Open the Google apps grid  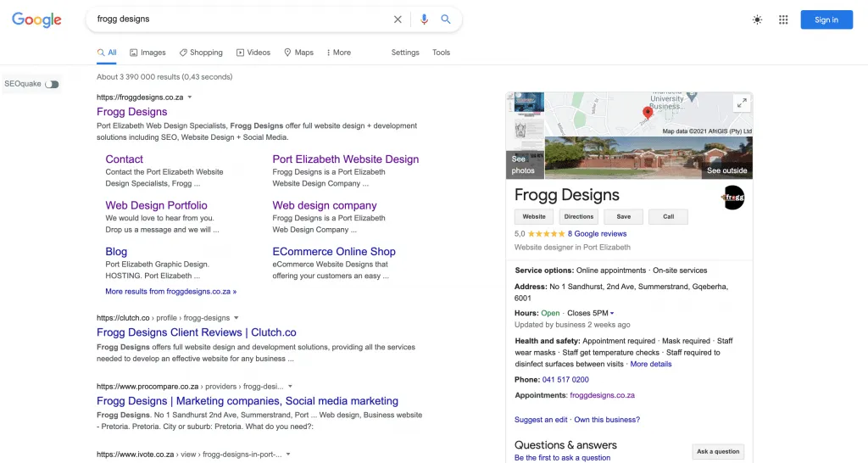783,20
